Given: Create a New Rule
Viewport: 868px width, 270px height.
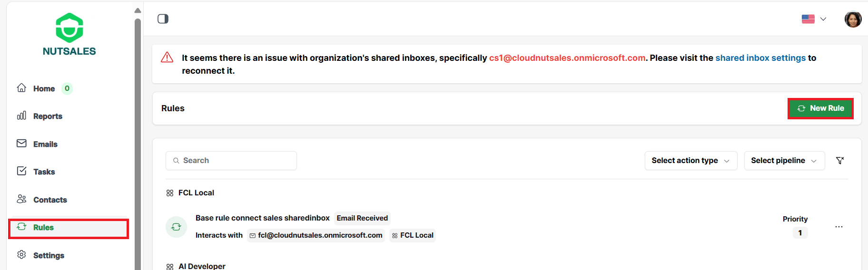Looking at the screenshot, I should [820, 108].
